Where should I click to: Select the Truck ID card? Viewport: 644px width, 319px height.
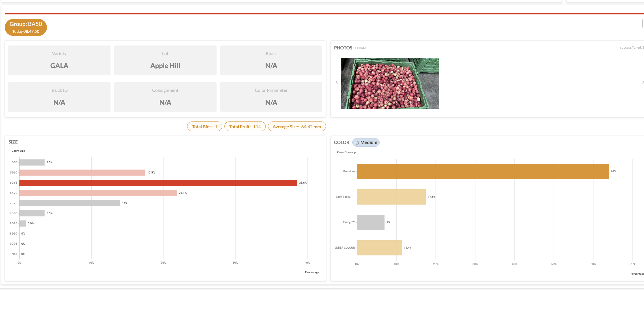(x=59, y=97)
